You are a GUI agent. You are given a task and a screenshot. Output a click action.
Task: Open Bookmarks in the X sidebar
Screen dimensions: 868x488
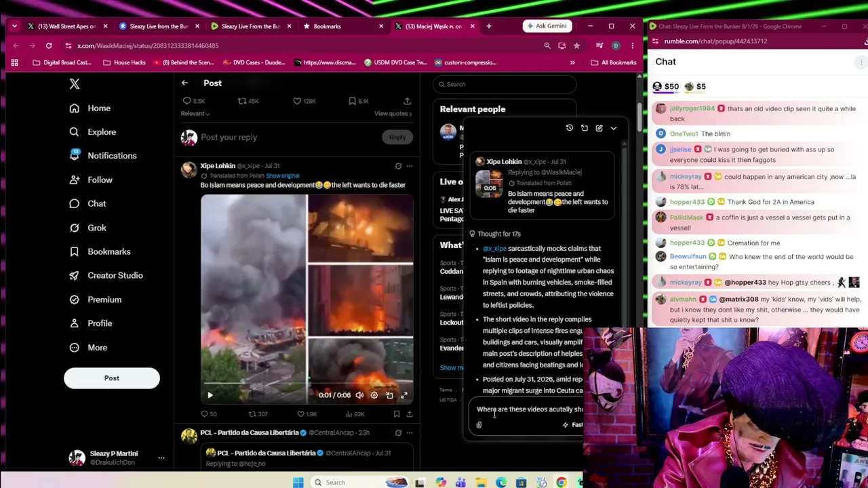pyautogui.click(x=100, y=251)
